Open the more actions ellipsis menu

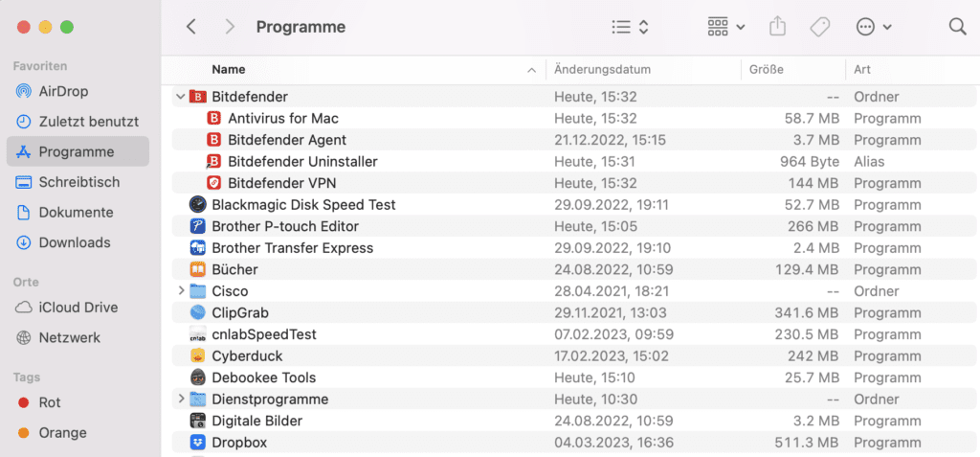click(x=873, y=27)
